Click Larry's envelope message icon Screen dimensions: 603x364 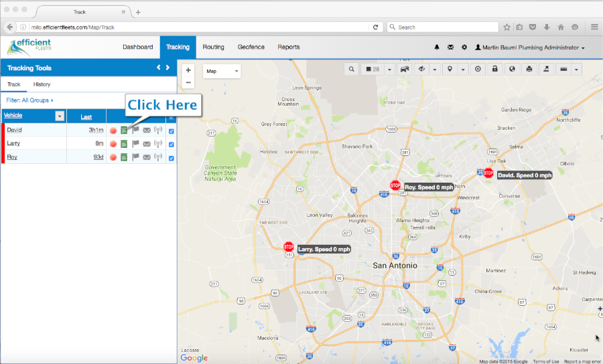(x=147, y=144)
